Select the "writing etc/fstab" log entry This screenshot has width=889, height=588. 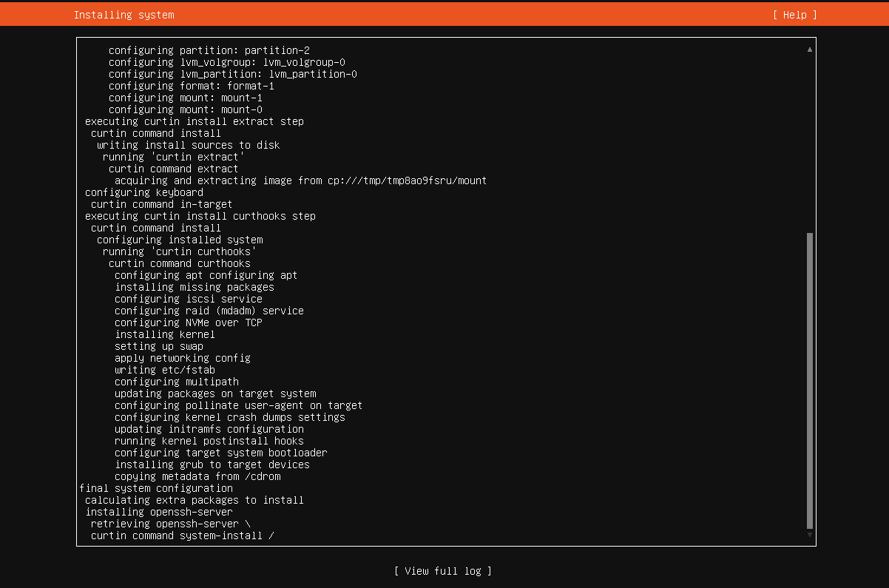click(x=164, y=370)
